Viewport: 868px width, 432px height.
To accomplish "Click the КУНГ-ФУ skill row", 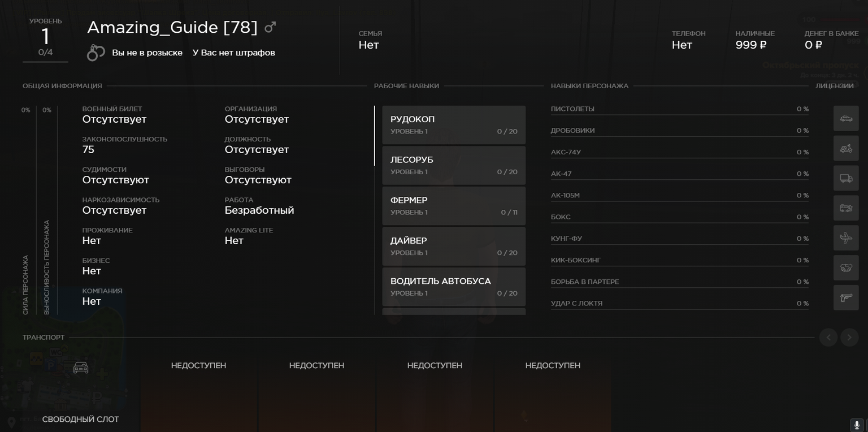I will pos(680,239).
